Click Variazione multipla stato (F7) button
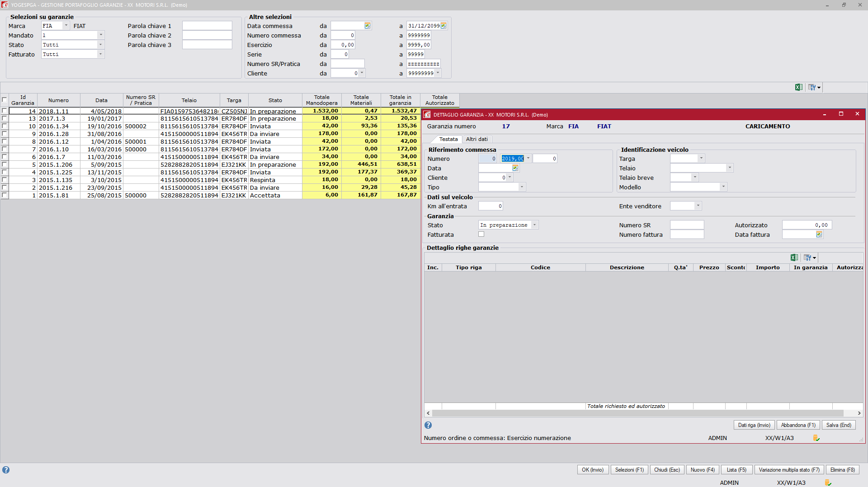This screenshot has width=868, height=487. coord(789,470)
